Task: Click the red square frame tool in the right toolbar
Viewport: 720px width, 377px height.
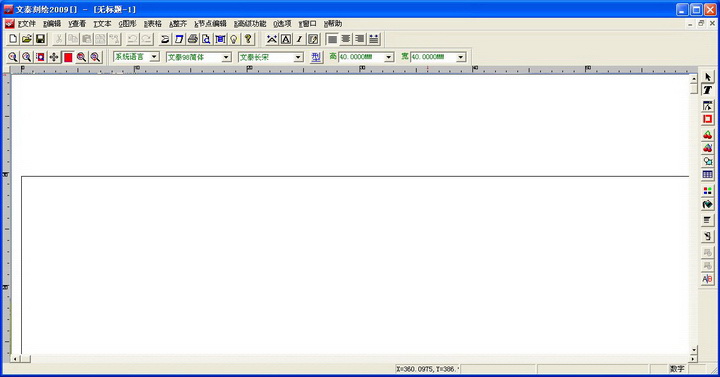Action: click(708, 119)
